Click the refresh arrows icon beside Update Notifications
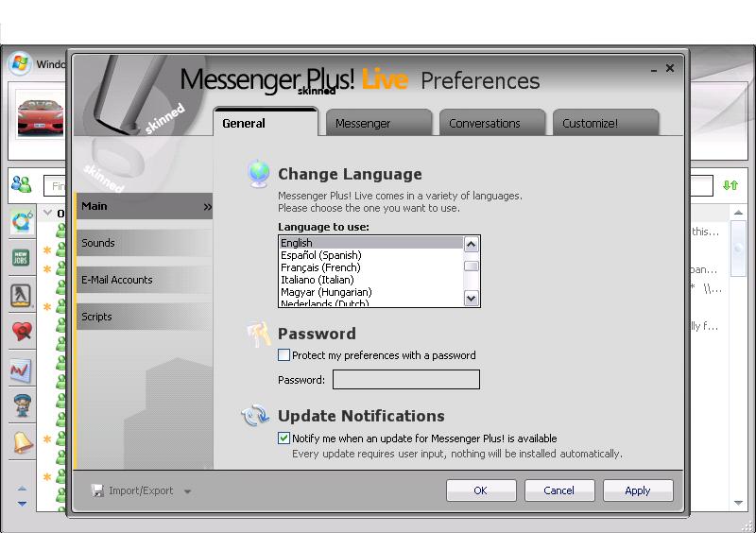The height and width of the screenshot is (533, 756). [x=255, y=416]
